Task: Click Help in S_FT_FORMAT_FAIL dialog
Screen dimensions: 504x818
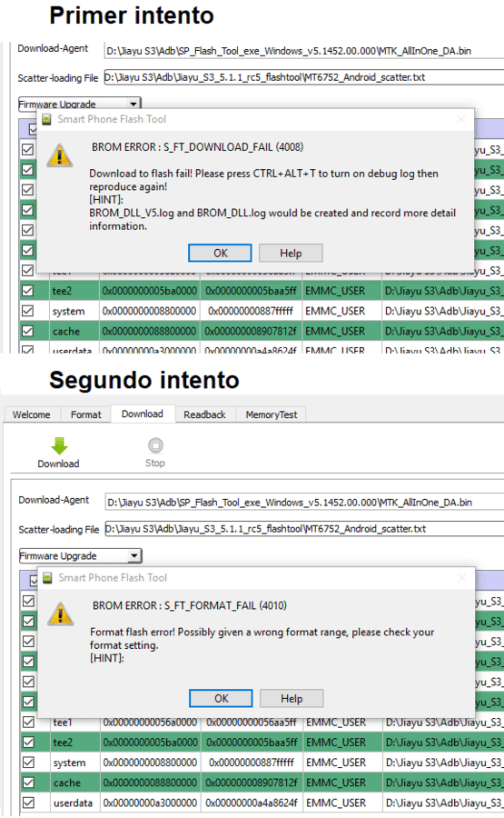Action: 292,699
